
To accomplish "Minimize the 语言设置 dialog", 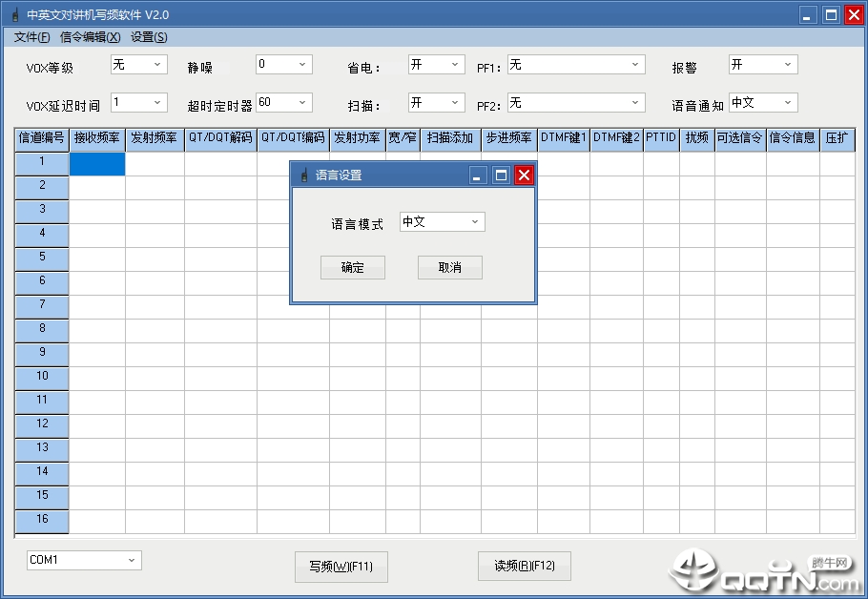I will [x=477, y=176].
